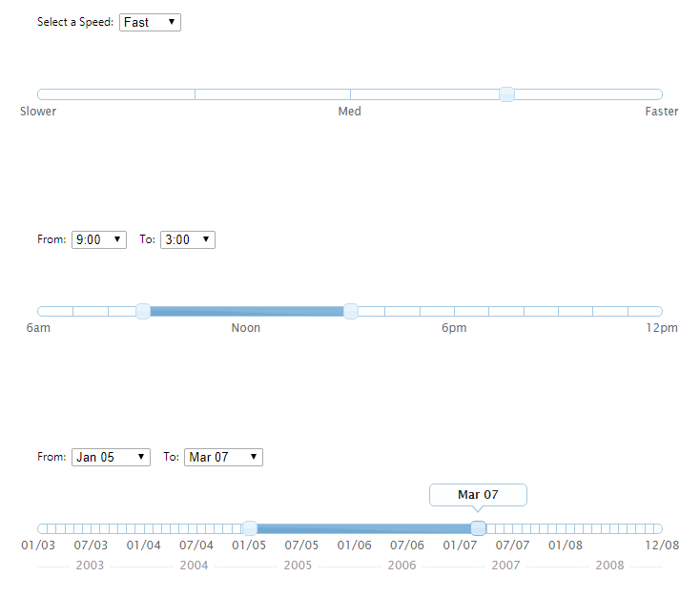Click the 6pm label on time slider

click(454, 328)
